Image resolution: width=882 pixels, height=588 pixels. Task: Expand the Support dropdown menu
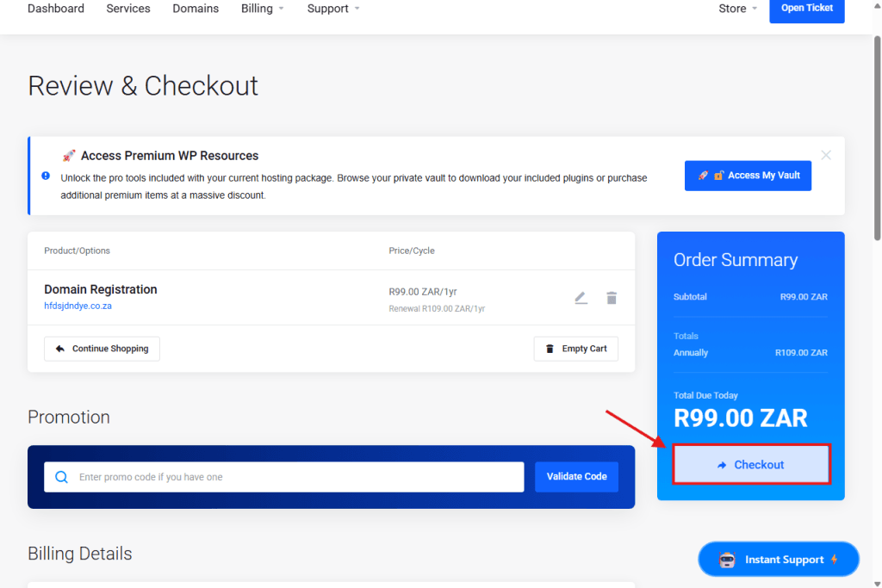[x=333, y=9]
